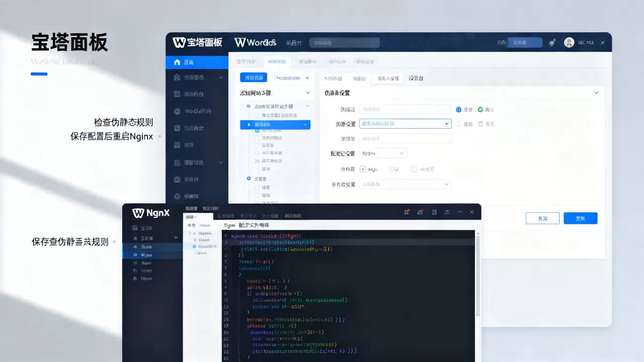
Task: Select the Kissen file in NgnX file list
Action: tap(205, 240)
